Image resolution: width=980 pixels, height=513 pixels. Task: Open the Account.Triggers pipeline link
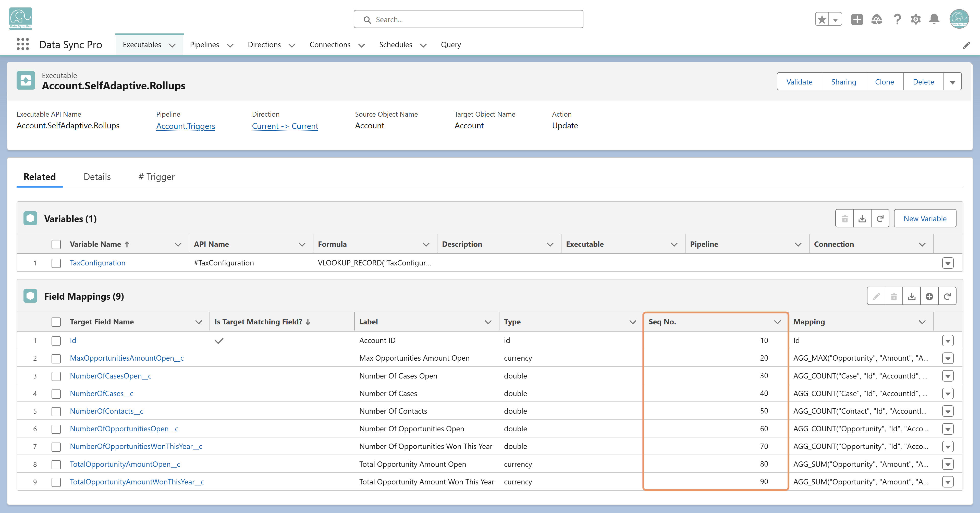[x=186, y=126]
